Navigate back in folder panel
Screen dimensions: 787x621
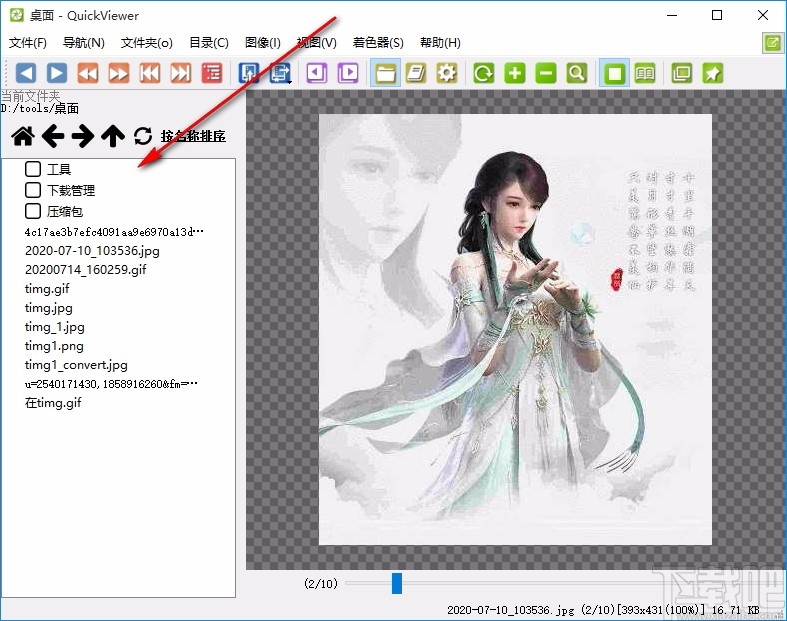tap(53, 136)
